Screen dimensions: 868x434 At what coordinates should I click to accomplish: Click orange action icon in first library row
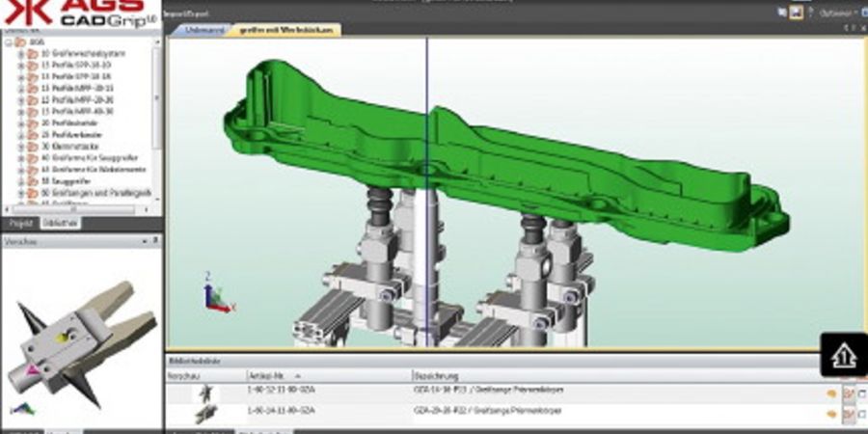coord(830,393)
